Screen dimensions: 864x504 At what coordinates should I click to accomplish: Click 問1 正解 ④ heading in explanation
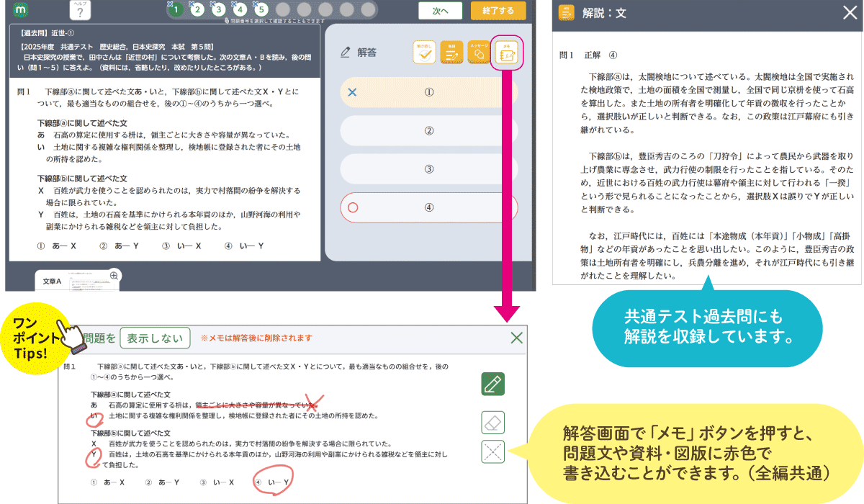click(589, 55)
